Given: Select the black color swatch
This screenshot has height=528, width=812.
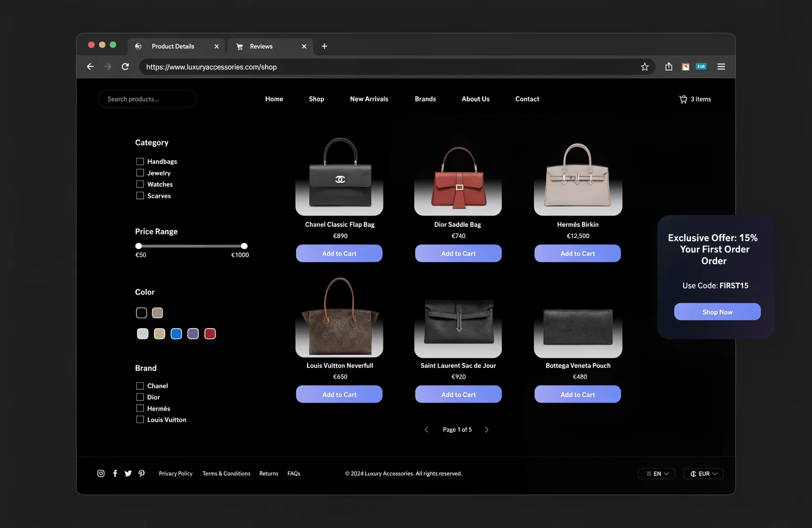Looking at the screenshot, I should pyautogui.click(x=142, y=313).
